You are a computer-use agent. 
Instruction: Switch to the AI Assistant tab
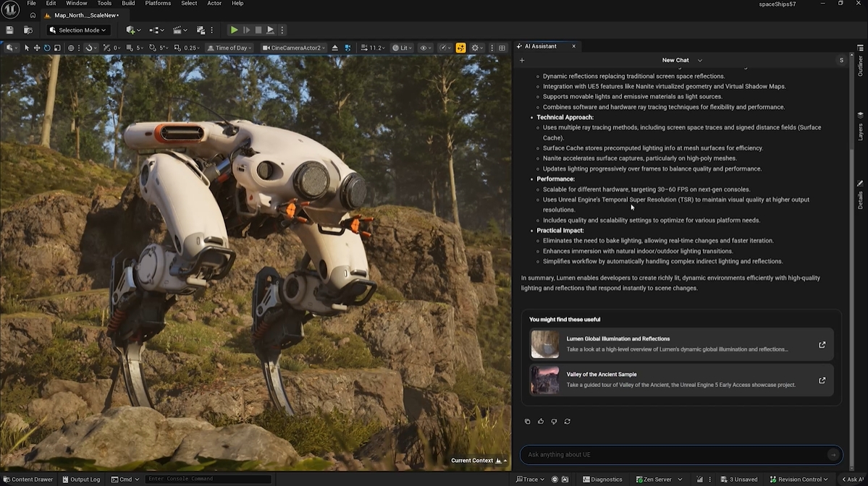(541, 46)
